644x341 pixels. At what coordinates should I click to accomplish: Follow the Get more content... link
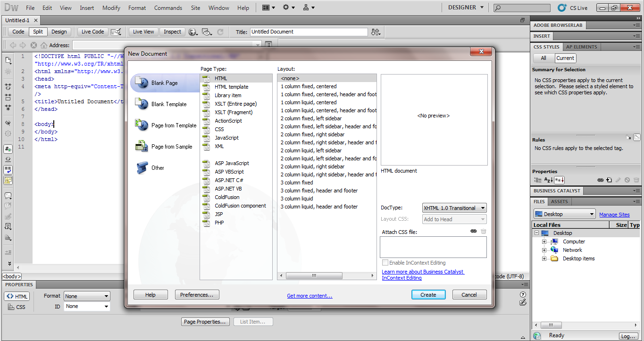[x=309, y=296]
